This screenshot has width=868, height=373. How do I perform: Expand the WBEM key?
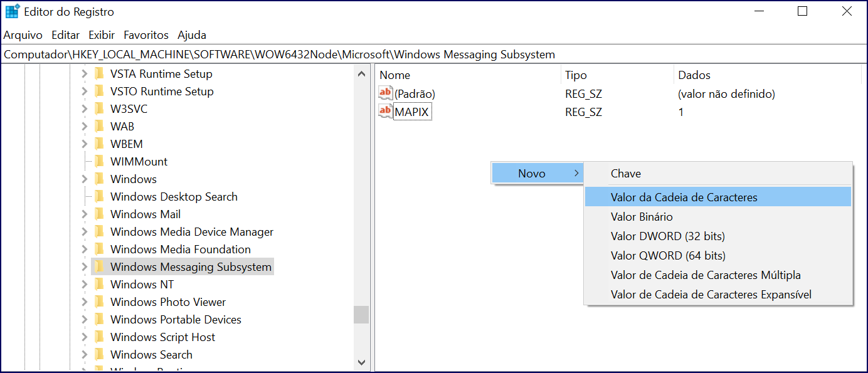pos(85,144)
